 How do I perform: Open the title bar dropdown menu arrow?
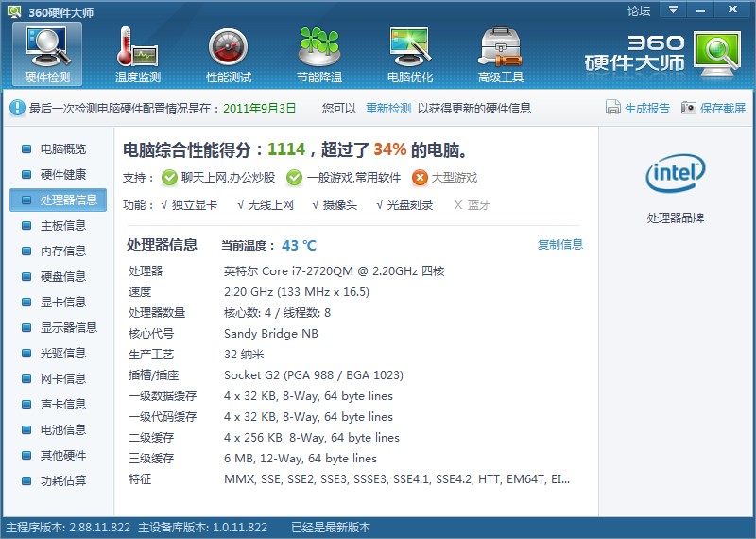click(x=673, y=9)
